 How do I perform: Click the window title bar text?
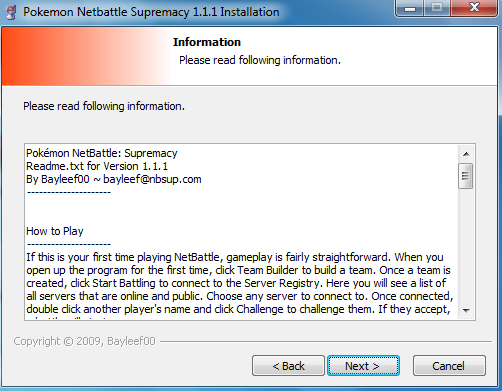[151, 12]
